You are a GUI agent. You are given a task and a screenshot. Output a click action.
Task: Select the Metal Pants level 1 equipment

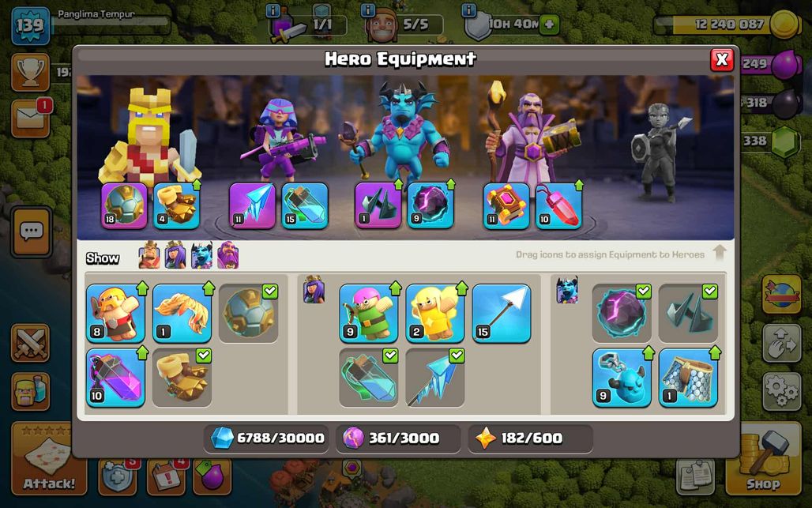pyautogui.click(x=688, y=378)
